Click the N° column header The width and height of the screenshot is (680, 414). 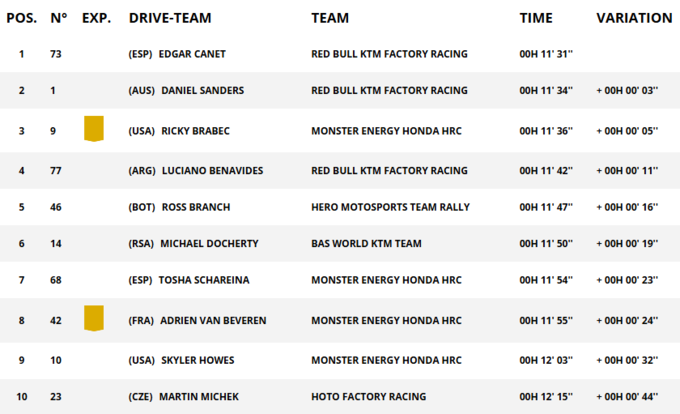pos(58,18)
